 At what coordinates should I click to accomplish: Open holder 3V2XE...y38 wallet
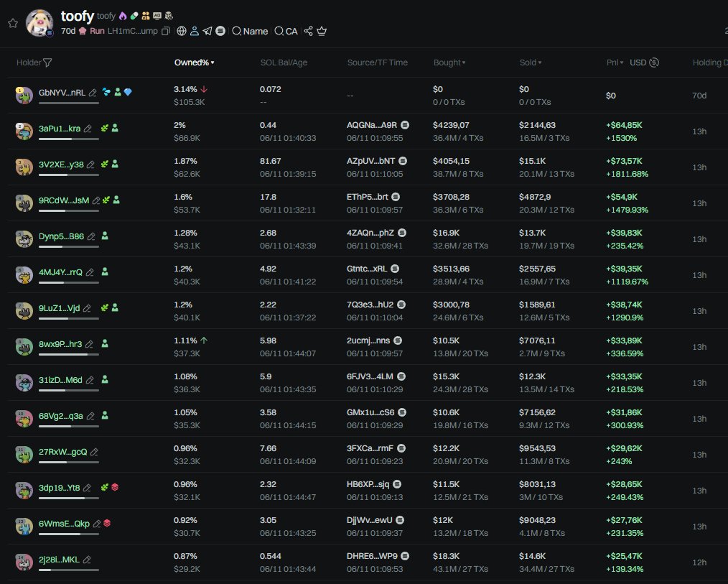61,164
